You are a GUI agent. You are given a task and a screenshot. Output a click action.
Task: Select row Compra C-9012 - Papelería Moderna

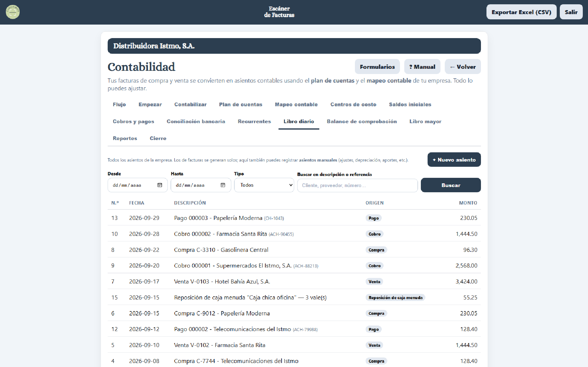(x=294, y=313)
